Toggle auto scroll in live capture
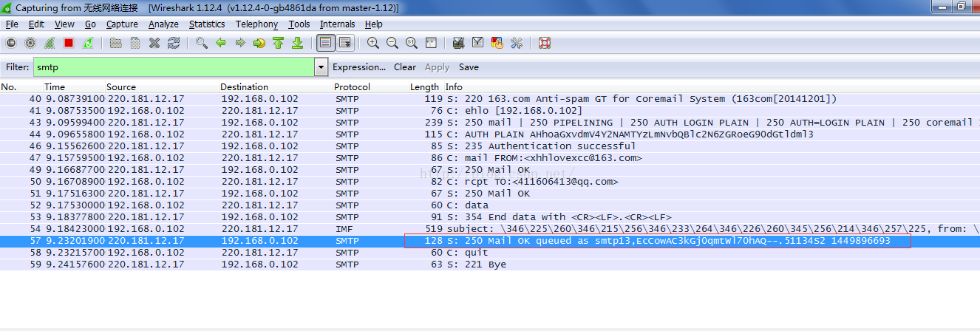The image size is (980, 331). pos(345,43)
